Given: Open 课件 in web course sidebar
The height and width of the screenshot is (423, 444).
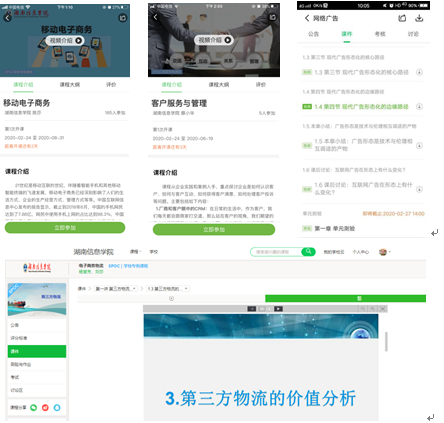Looking at the screenshot, I should point(37,351).
